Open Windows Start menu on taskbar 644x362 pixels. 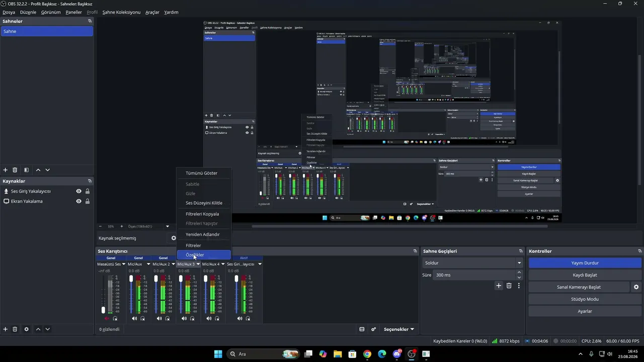pyautogui.click(x=218, y=354)
